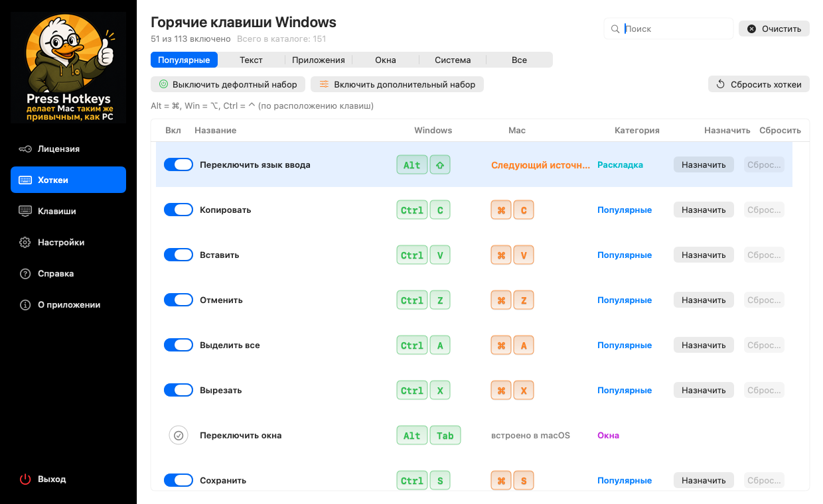Click the Очистить button
The width and height of the screenshot is (823, 504).
[x=774, y=29]
